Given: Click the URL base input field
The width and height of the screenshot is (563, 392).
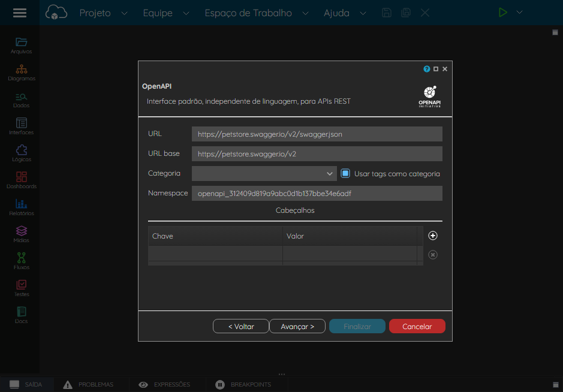Looking at the screenshot, I should [317, 153].
